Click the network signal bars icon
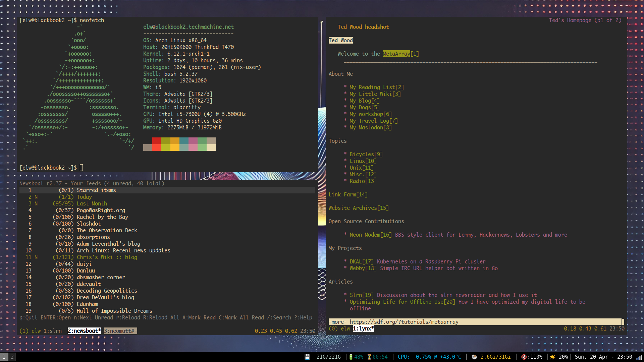Screen dimensions: 644x362 point(639,357)
